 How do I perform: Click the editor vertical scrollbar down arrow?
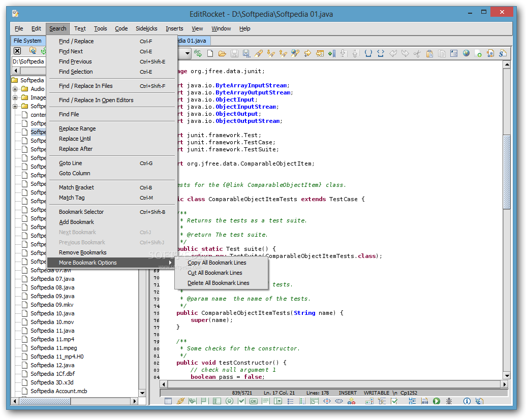pos(507,376)
